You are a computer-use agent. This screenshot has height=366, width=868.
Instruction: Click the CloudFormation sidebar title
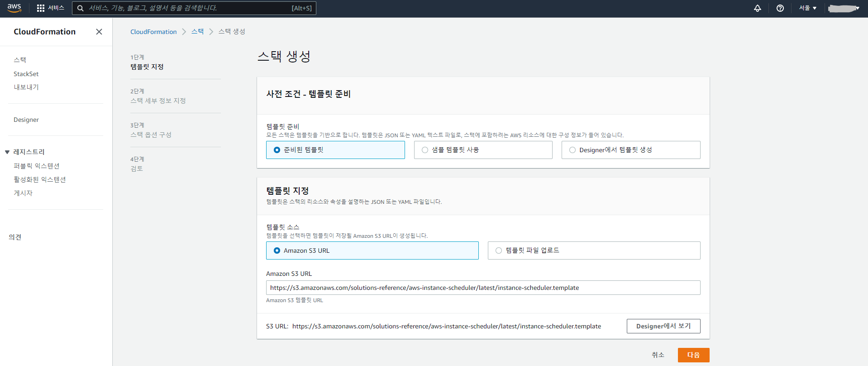[45, 32]
